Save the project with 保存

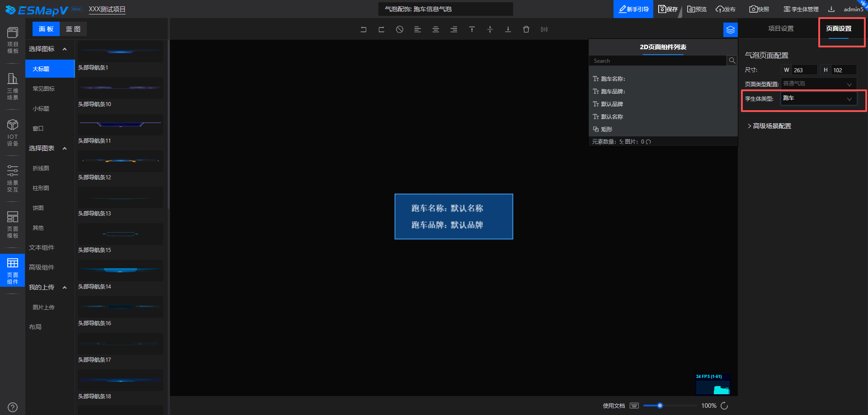coord(668,9)
